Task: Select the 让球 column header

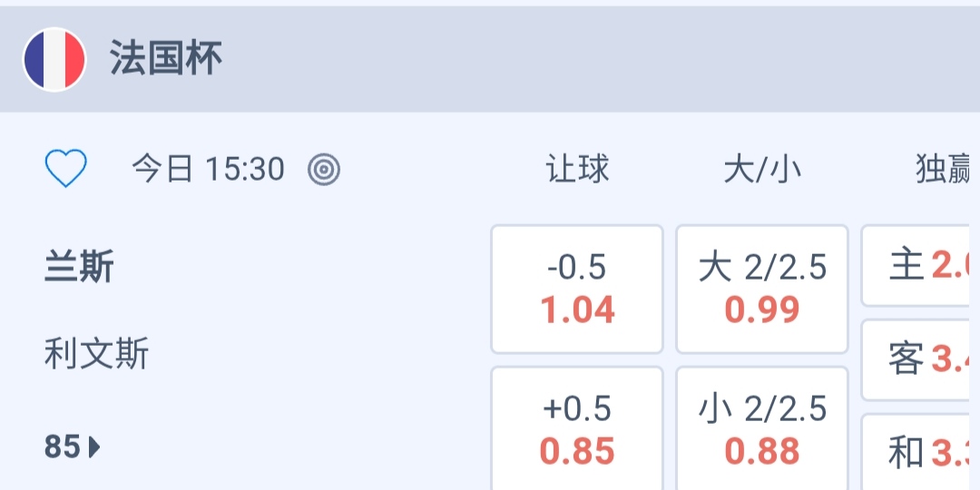Action: [x=577, y=170]
